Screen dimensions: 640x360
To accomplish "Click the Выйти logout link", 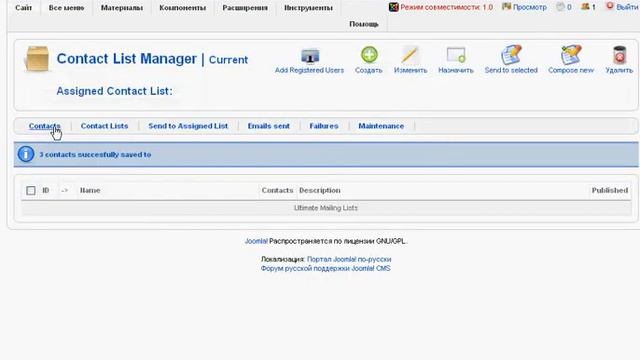I will coord(627,7).
